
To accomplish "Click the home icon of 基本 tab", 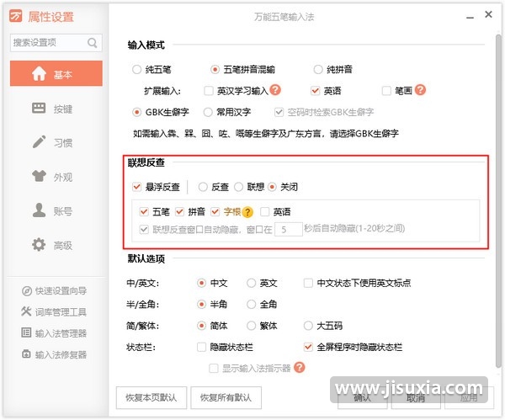I will coord(39,73).
